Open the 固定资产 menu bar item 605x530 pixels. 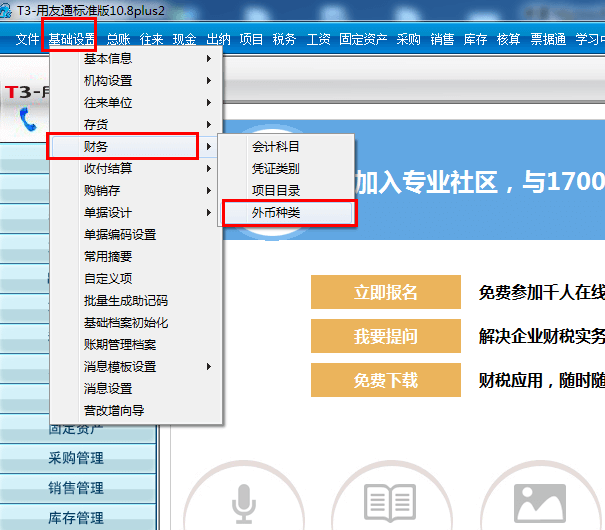pos(363,39)
